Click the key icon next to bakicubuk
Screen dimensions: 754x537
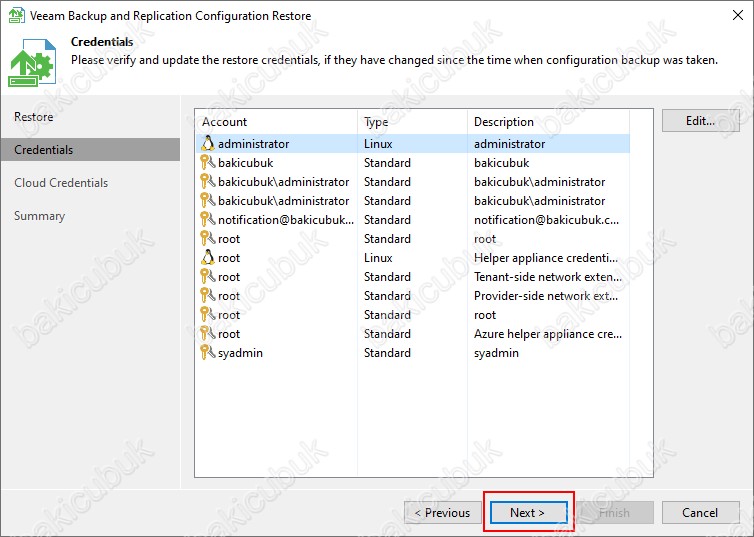(x=208, y=163)
